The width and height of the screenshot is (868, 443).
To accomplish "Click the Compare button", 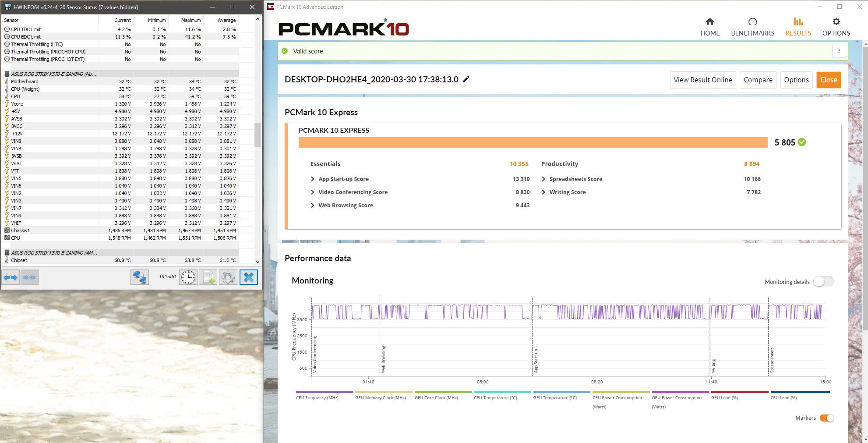I will coord(758,80).
